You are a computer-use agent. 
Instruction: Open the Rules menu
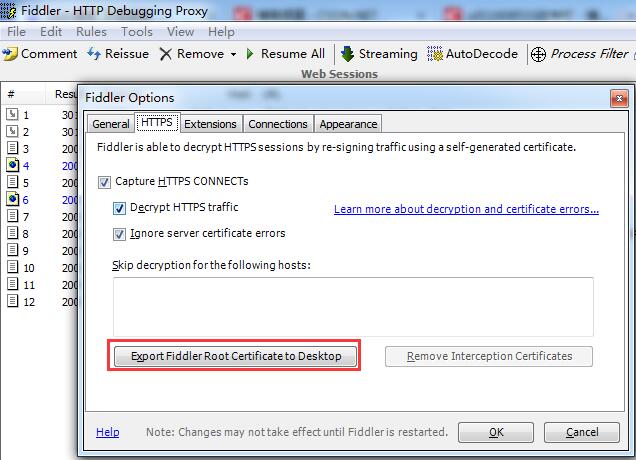pos(91,32)
